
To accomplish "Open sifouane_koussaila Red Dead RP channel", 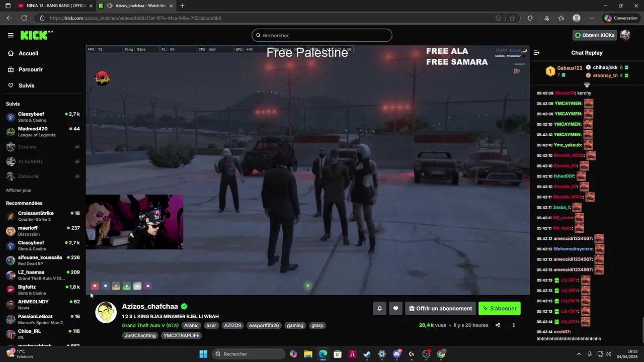I will 43,260.
